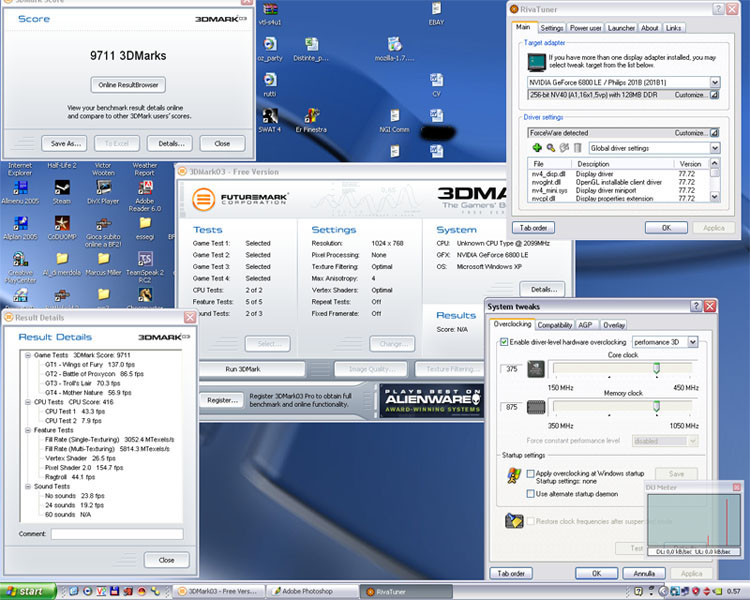The height and width of the screenshot is (600, 750).
Task: Click the magnifier icon in Driver settings
Action: [551, 148]
